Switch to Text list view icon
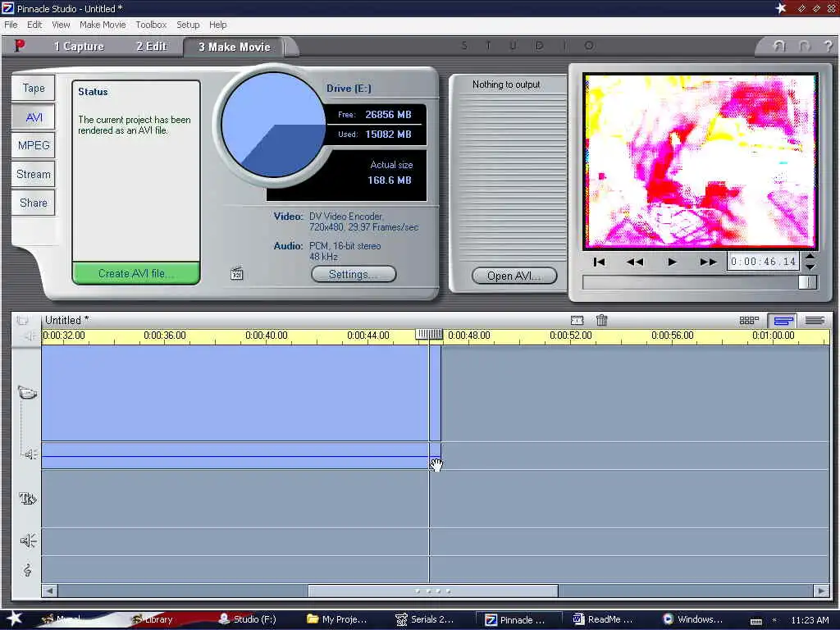The height and width of the screenshot is (630, 840). 815,321
